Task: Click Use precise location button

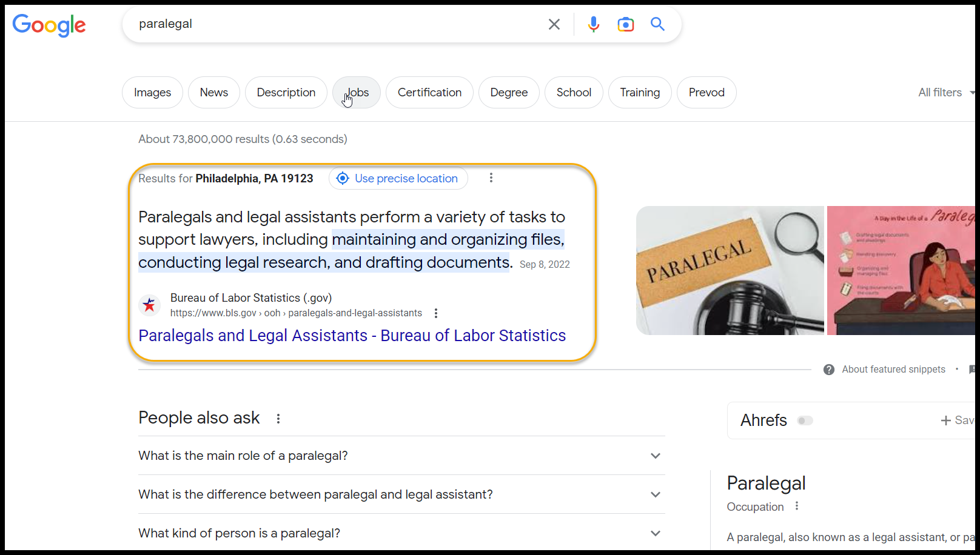Action: (398, 179)
